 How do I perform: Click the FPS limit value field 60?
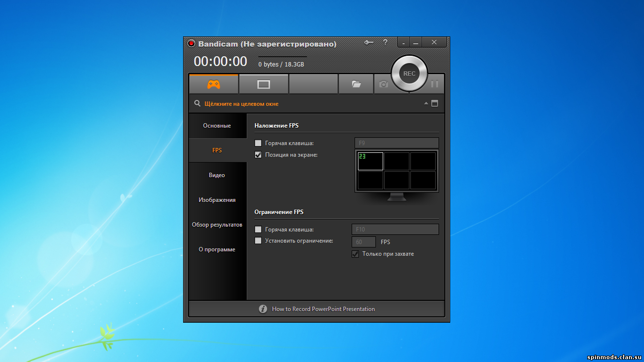click(x=364, y=242)
